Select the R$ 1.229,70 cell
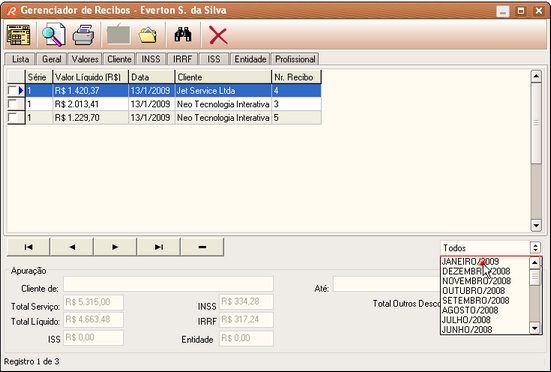551x372 pixels. 91,117
